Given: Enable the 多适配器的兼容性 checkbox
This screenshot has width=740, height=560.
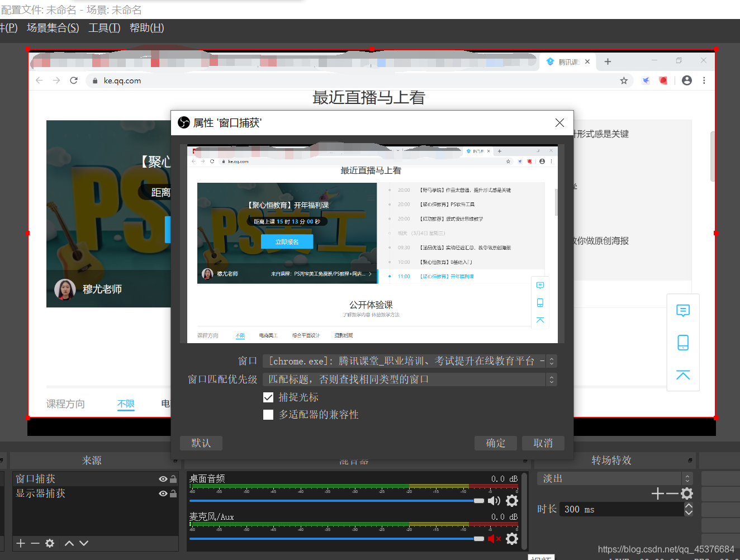Looking at the screenshot, I should (x=268, y=415).
